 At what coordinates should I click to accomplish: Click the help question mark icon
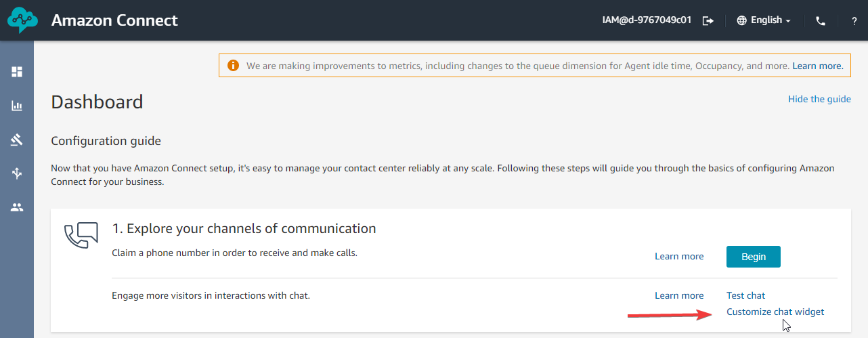[x=854, y=20]
